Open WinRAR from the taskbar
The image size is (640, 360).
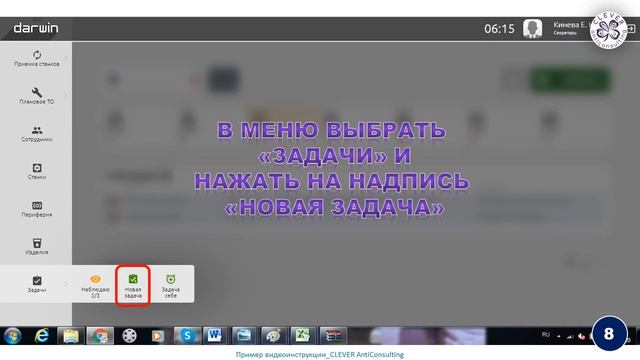[x=333, y=336]
